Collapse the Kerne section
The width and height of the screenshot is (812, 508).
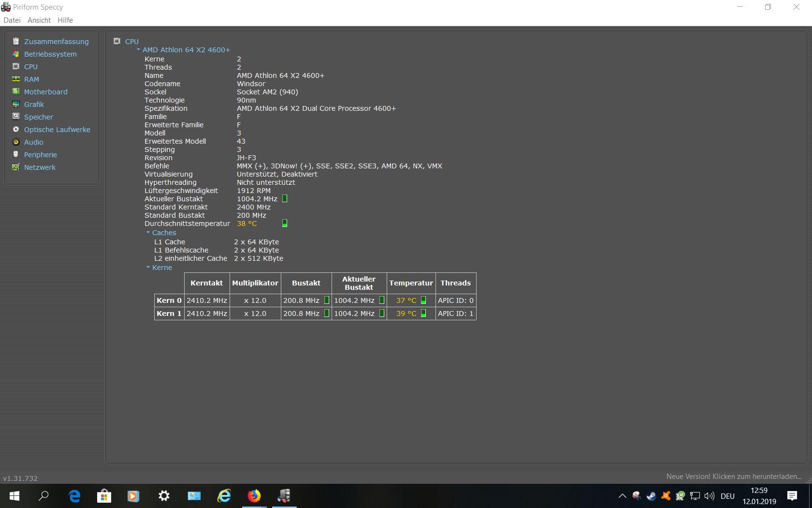148,267
